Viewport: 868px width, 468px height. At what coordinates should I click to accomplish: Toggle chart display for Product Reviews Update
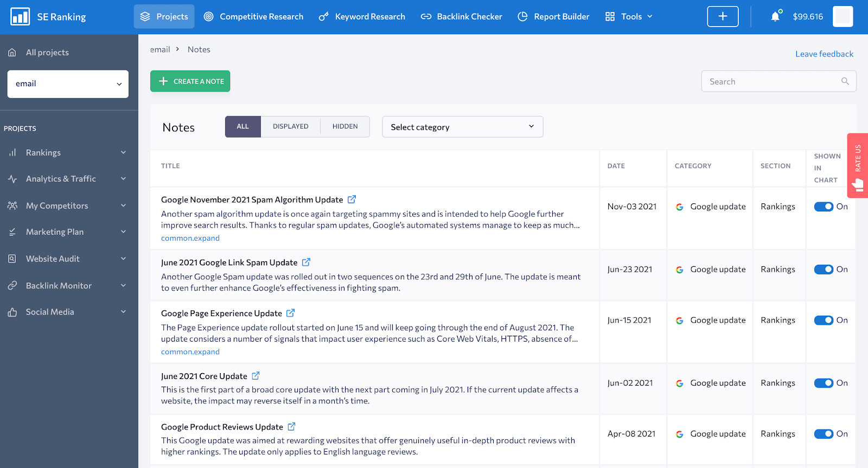pyautogui.click(x=824, y=434)
